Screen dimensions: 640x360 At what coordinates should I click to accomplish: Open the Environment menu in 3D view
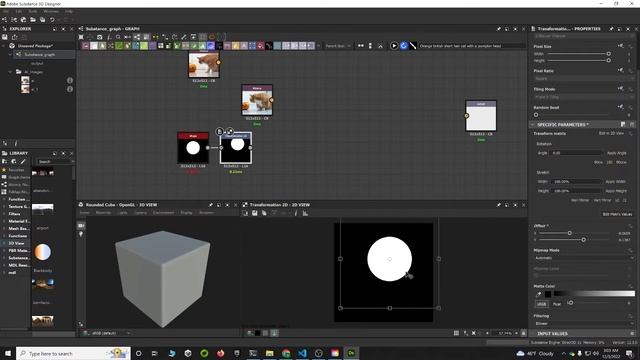(x=163, y=213)
